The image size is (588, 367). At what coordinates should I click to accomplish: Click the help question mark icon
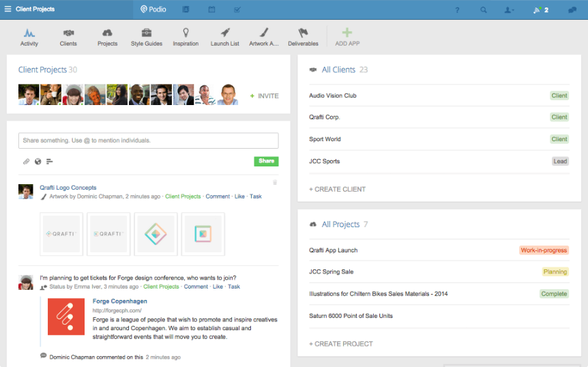point(457,10)
